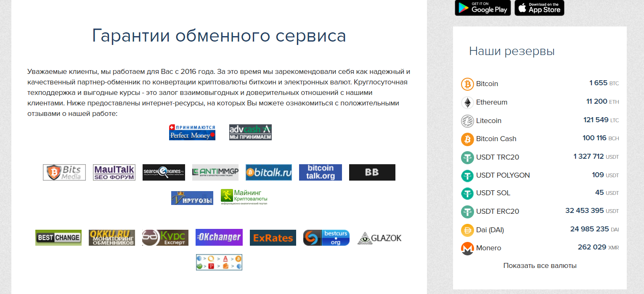Open the MaulTalk SEO форум badge
The width and height of the screenshot is (644, 294).
(x=114, y=172)
